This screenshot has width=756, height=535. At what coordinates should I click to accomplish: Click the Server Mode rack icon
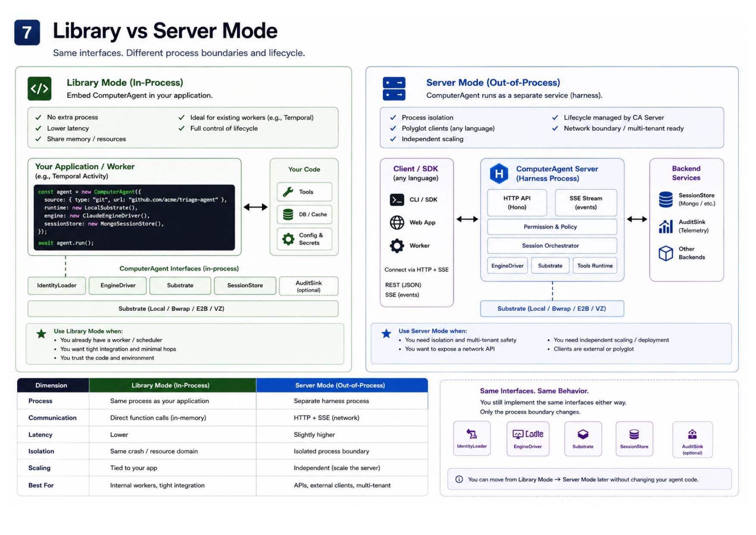pyautogui.click(x=394, y=88)
